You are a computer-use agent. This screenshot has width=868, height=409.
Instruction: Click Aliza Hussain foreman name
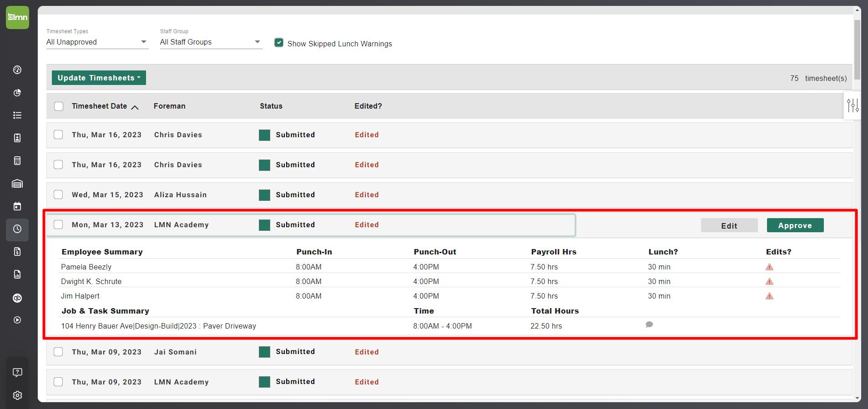tap(180, 195)
